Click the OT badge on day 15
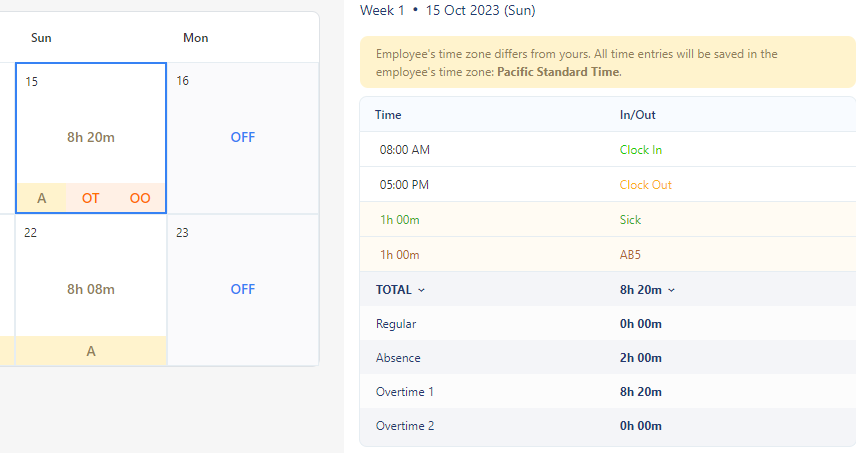 (91, 198)
